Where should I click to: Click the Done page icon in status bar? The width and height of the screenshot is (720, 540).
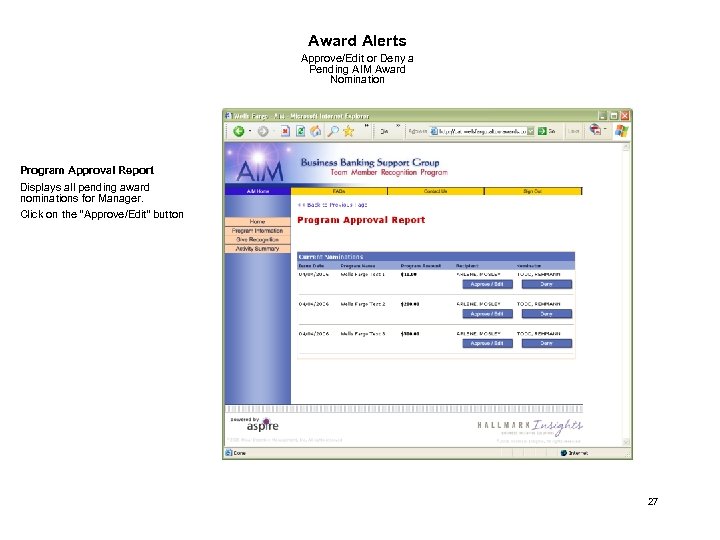click(x=229, y=453)
